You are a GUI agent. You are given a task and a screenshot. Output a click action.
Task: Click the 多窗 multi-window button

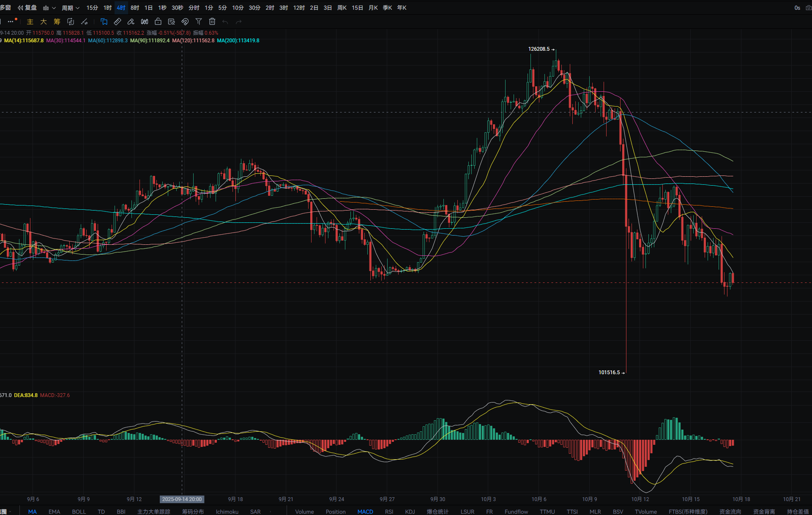click(5, 8)
